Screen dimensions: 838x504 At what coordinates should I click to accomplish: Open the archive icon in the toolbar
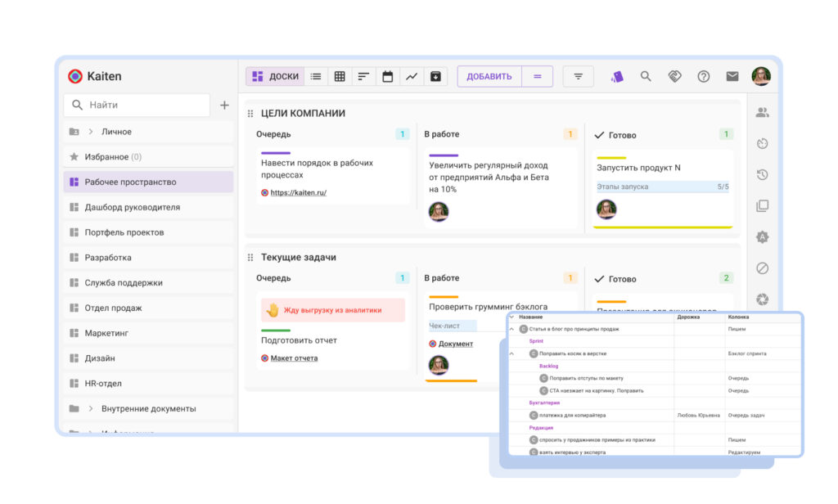click(435, 76)
